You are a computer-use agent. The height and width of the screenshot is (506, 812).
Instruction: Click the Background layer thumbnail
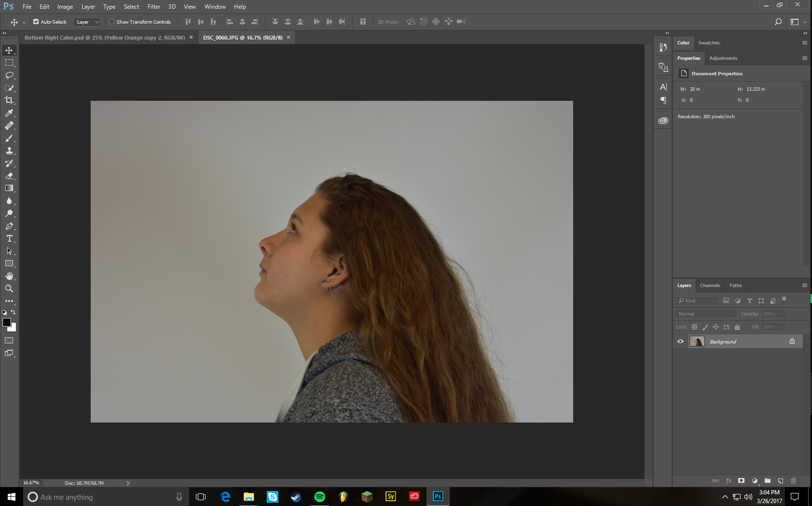[697, 342]
